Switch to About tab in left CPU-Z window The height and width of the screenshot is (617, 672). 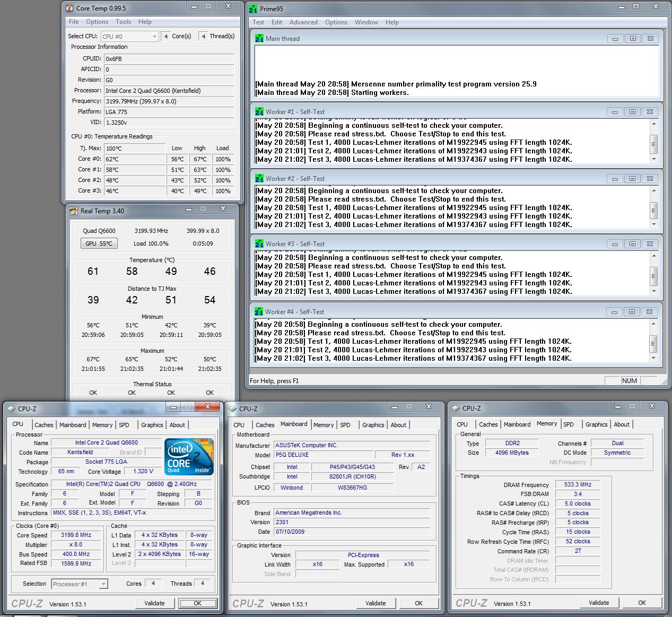(x=177, y=425)
